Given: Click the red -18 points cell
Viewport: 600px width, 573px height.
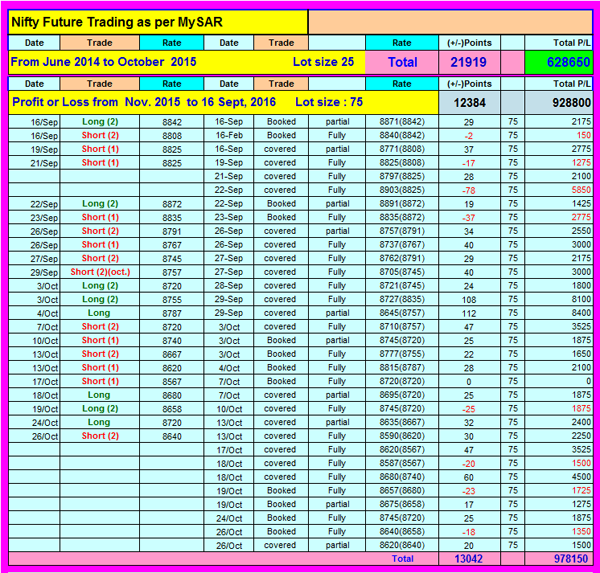Looking at the screenshot, I should [x=468, y=532].
